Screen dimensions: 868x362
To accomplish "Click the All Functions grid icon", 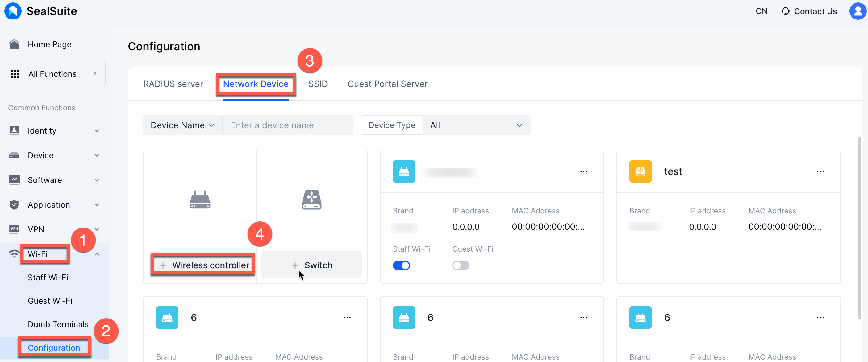I will 15,74.
